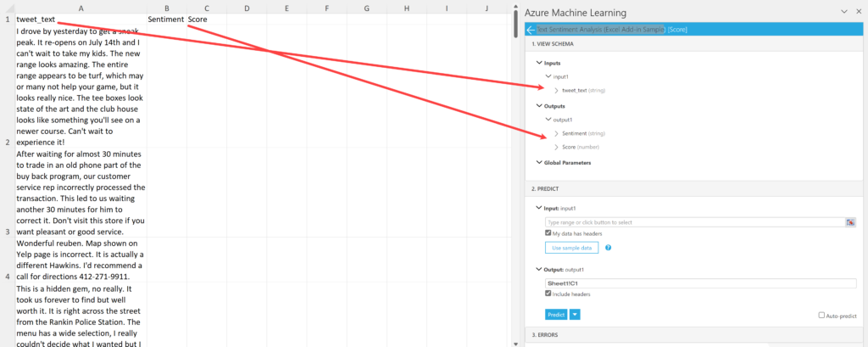Uncheck My data has headers
The width and height of the screenshot is (868, 347).
pos(548,233)
